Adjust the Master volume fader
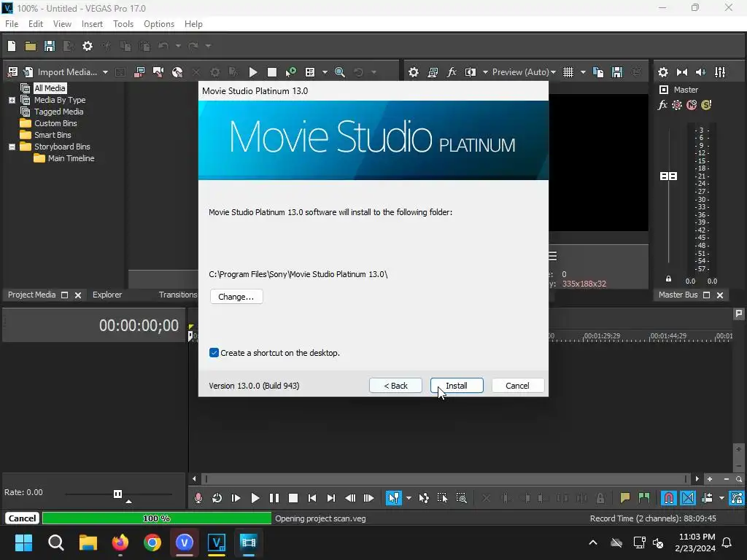 pos(668,176)
